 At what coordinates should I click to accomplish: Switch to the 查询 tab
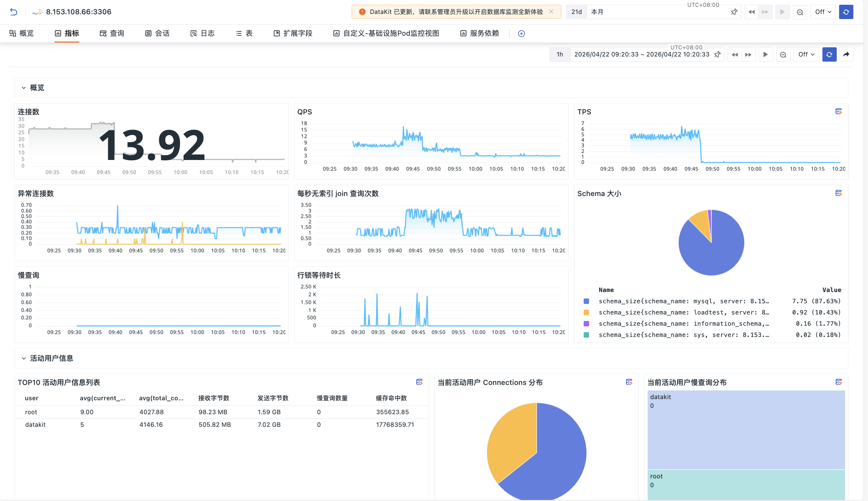(x=112, y=33)
